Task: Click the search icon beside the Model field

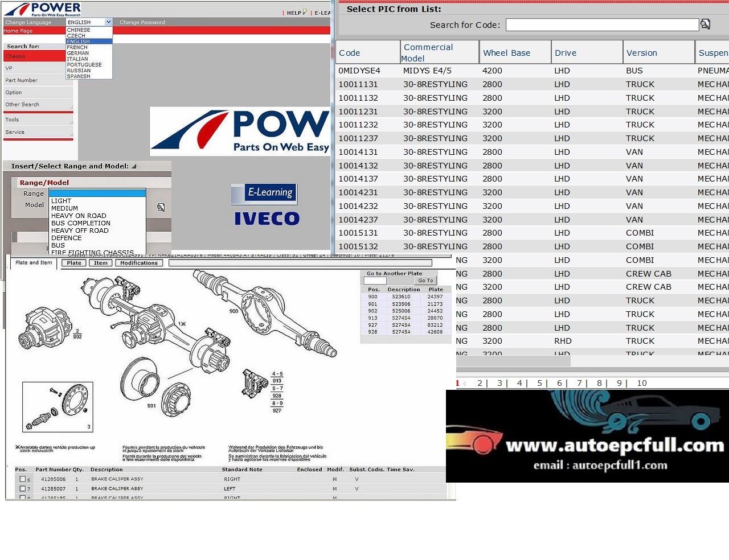Action: (161, 207)
